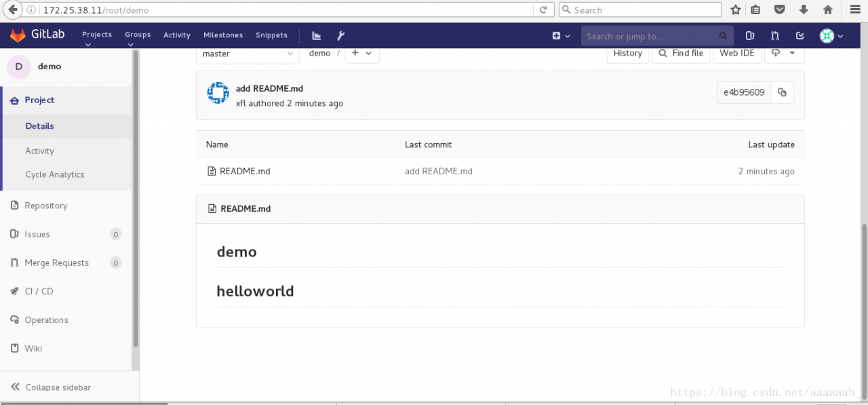Open Snippets in the top navbar
Viewport: 868px width, 405px height.
coord(271,35)
